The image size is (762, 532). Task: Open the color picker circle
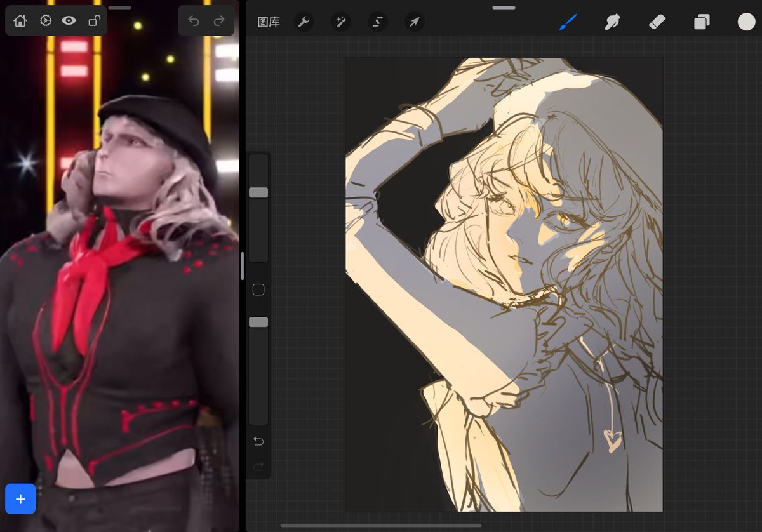[x=746, y=22]
